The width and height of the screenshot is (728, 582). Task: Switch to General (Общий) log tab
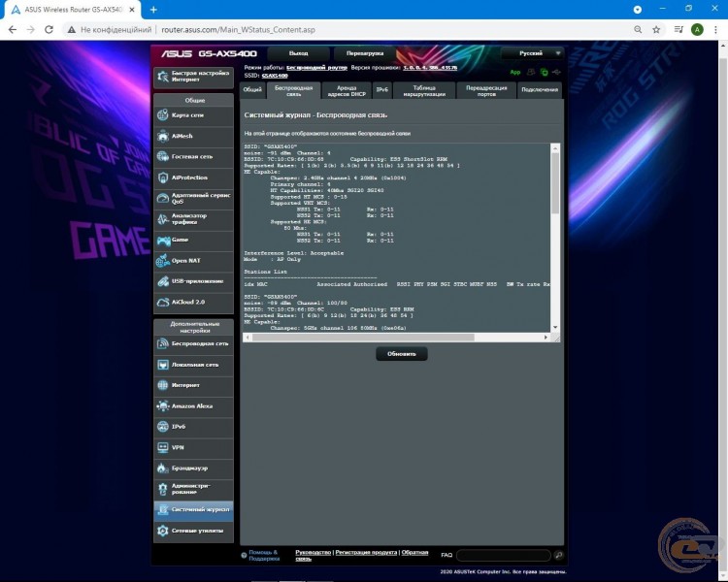tap(252, 90)
